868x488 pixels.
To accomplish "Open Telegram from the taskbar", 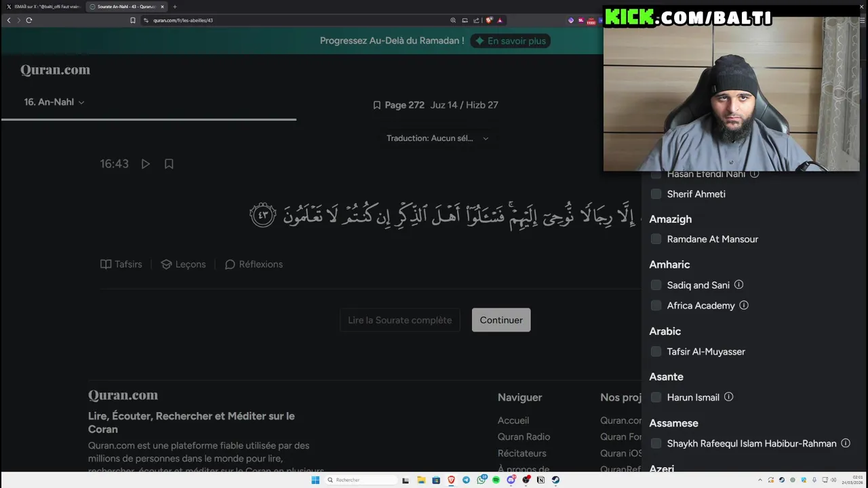I will pyautogui.click(x=466, y=480).
